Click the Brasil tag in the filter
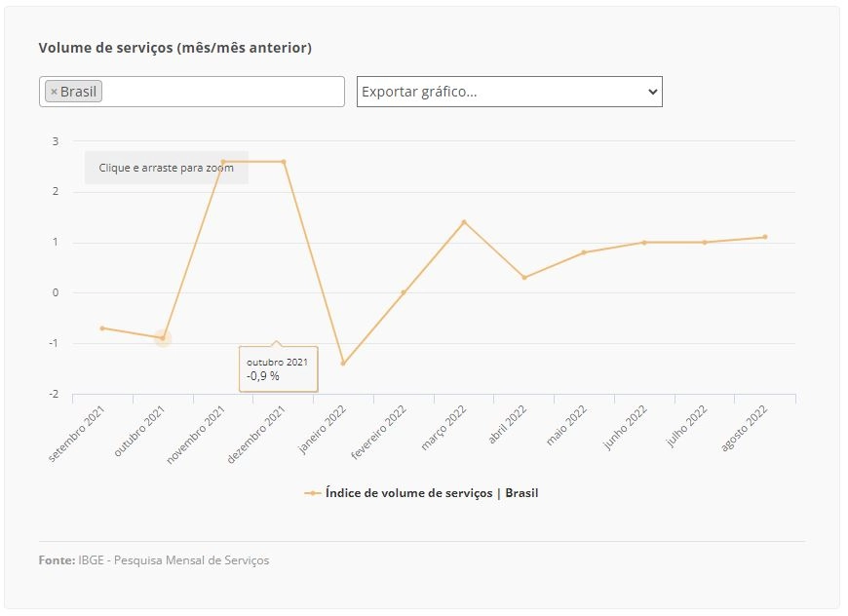This screenshot has width=848, height=616. point(73,92)
